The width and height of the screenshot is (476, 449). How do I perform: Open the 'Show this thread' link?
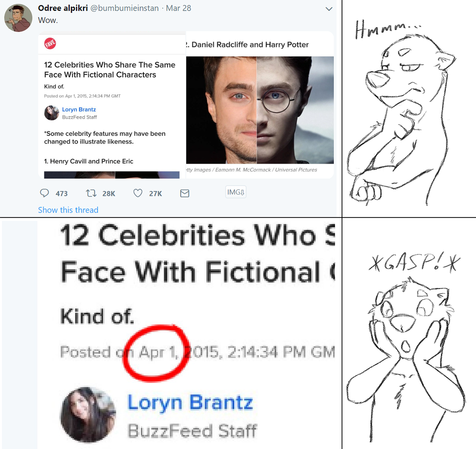[x=68, y=210]
